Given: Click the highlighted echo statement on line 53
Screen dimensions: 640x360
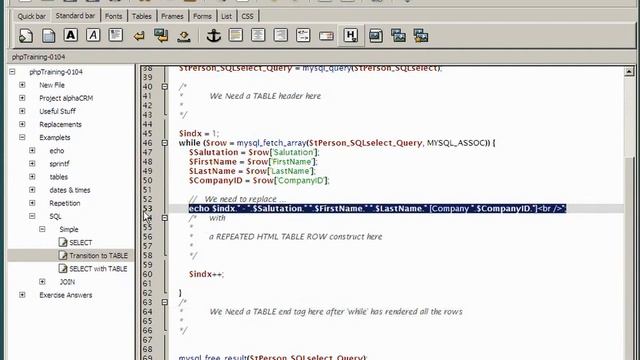Looking at the screenshot, I should coord(377,209).
